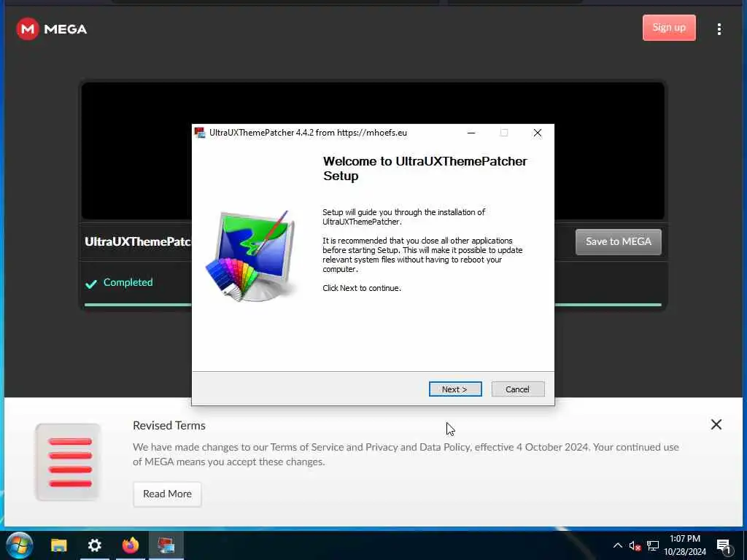Image resolution: width=747 pixels, height=560 pixels.
Task: Click Next in the UltraUXThemePatcher setup
Action: point(455,389)
